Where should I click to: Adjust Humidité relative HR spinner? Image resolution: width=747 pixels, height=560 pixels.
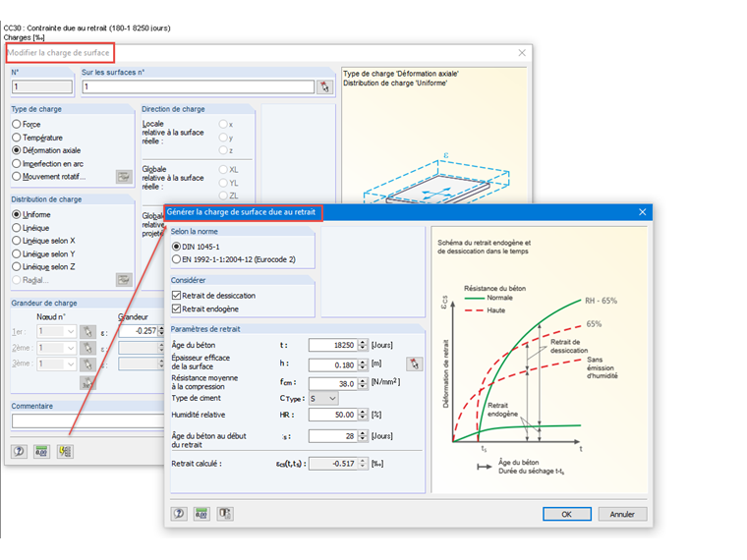coord(363,415)
